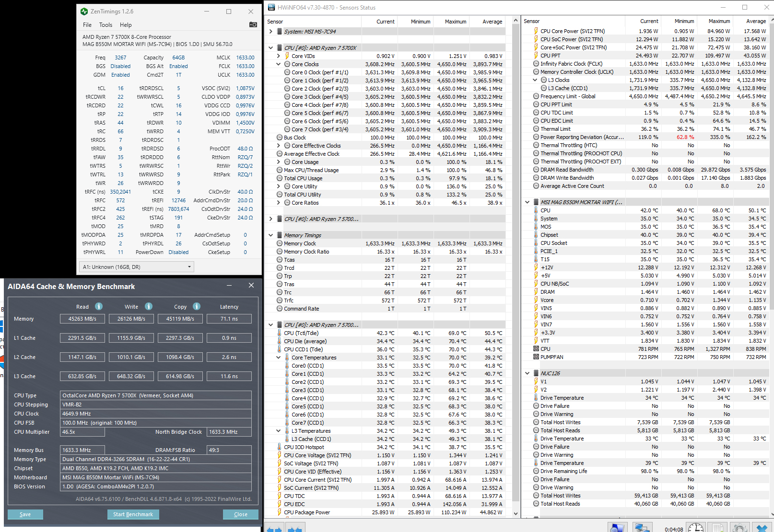Expand the Core Clocks tree node
The height and width of the screenshot is (532, 774).
279,64
